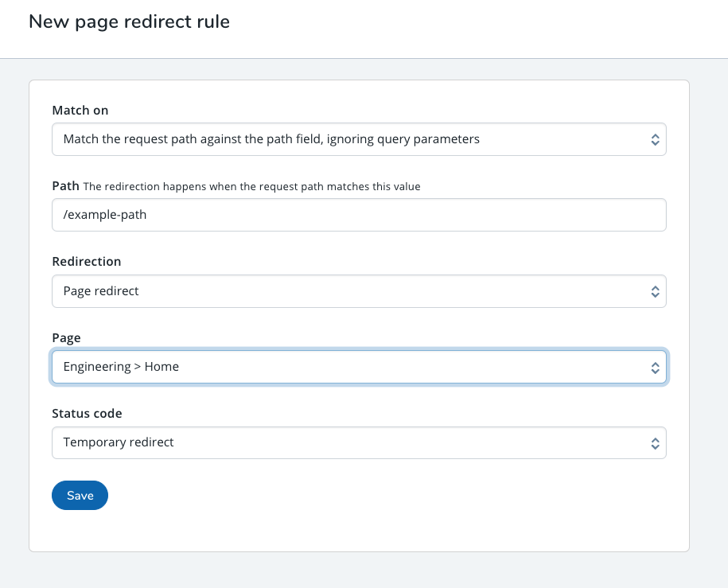Click chevron icon on Status code dropdown
The width and height of the screenshot is (728, 588).
655,442
